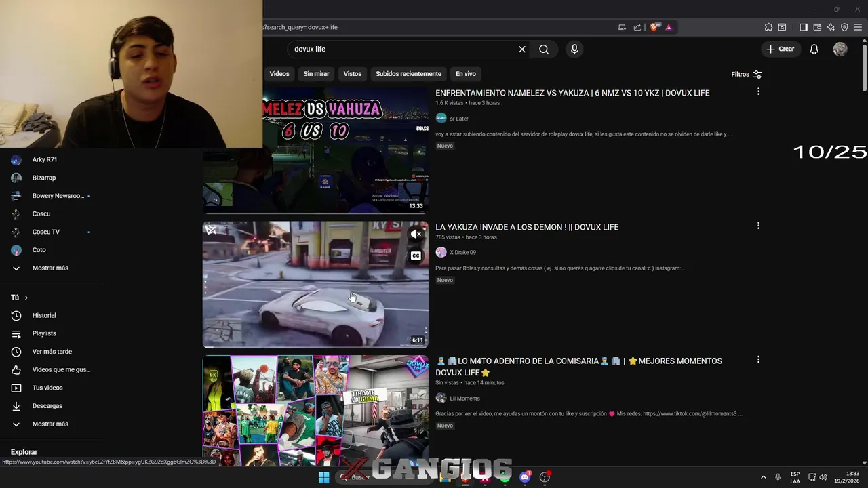
Task: Select the Videos filter chip
Action: (279, 74)
